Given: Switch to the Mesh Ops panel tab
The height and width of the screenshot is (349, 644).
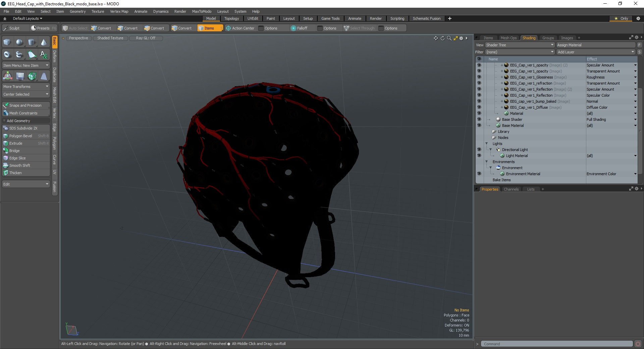Looking at the screenshot, I should pos(508,38).
